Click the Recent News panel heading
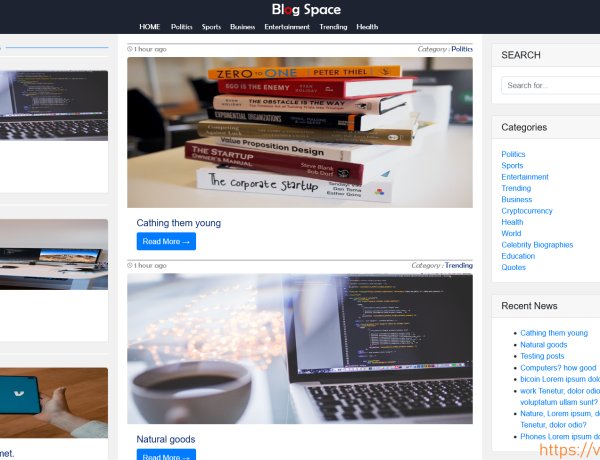 click(529, 306)
